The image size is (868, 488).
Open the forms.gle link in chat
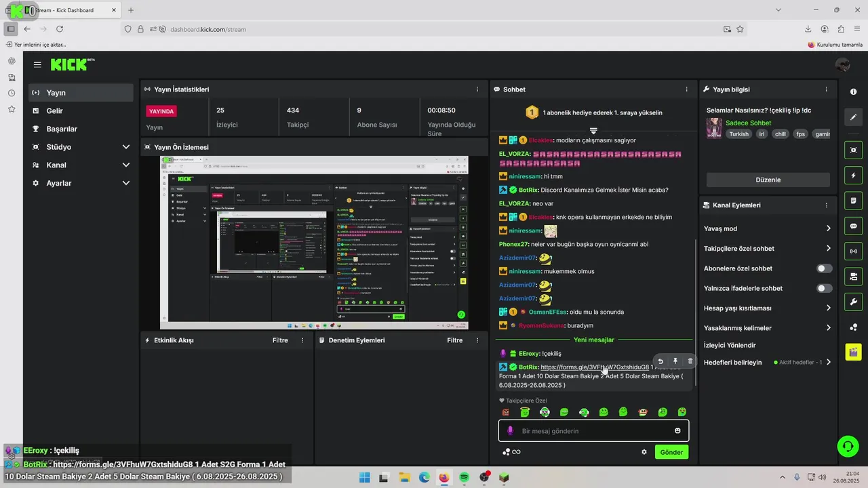[x=594, y=367]
